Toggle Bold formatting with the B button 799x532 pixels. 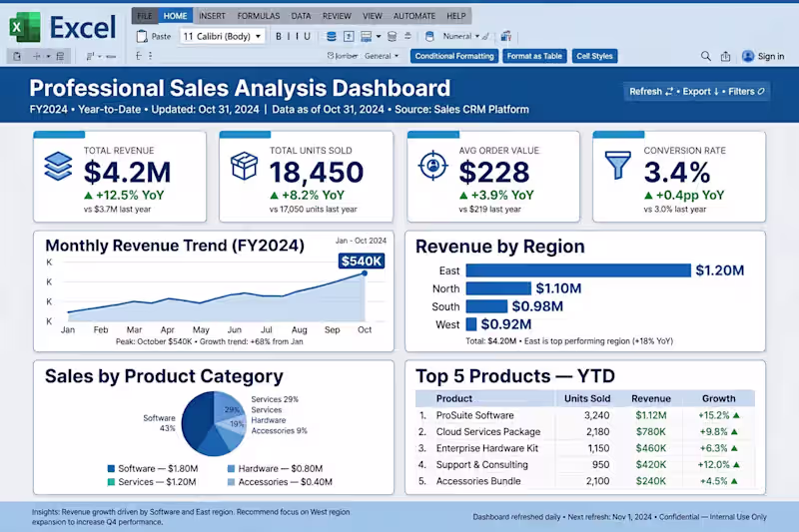pos(279,36)
